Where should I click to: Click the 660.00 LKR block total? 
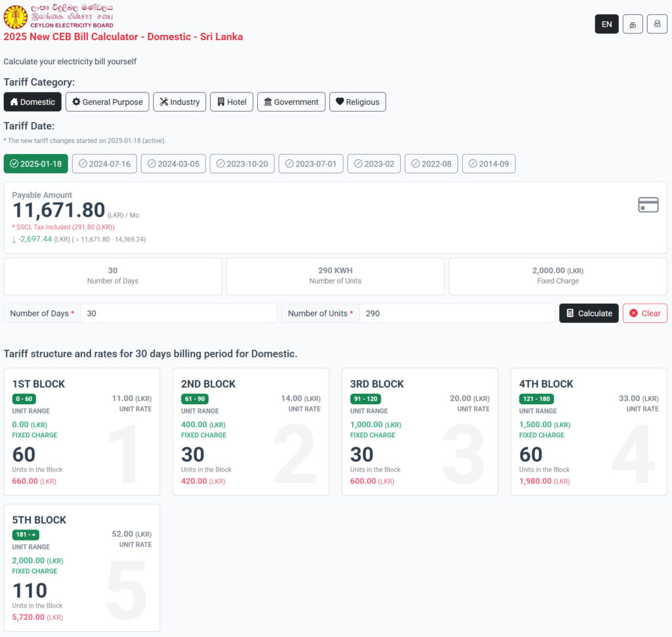point(34,481)
